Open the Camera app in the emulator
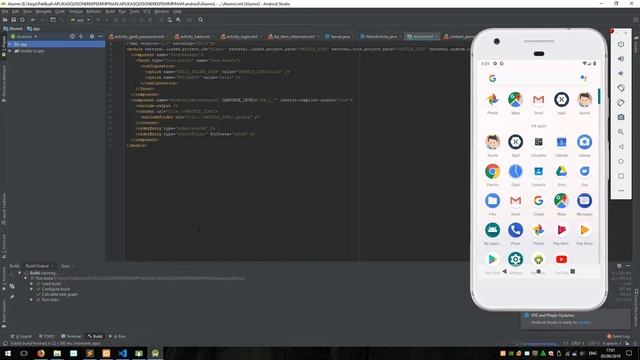 point(584,142)
